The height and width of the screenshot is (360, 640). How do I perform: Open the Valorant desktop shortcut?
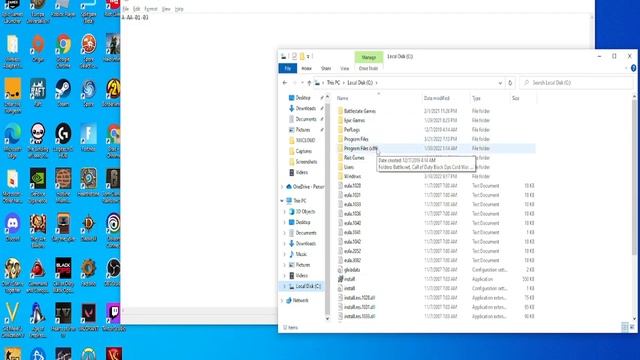click(x=88, y=317)
